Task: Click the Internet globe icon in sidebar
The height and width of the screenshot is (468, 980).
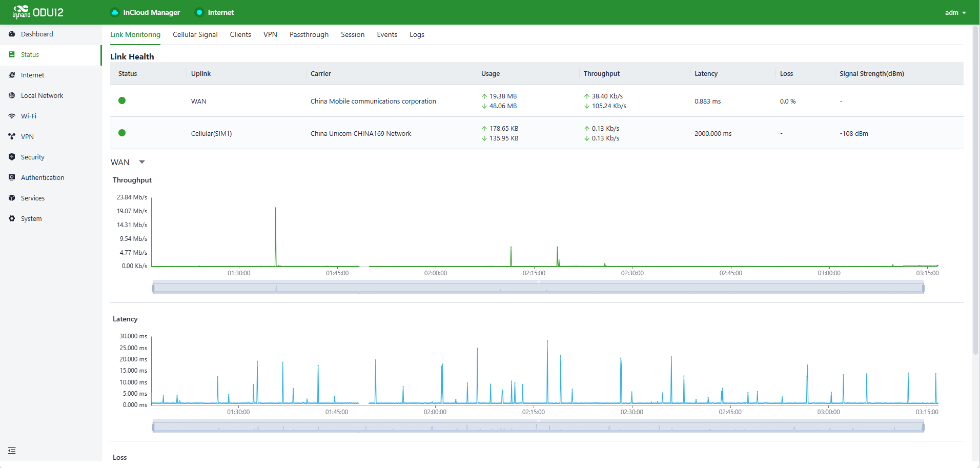Action: pyautogui.click(x=12, y=75)
